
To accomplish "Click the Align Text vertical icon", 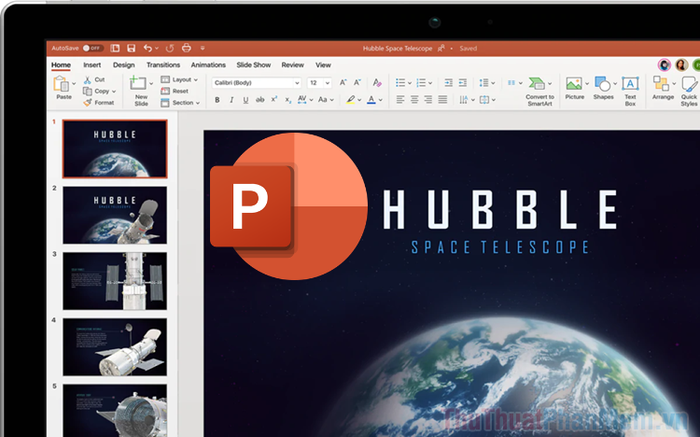I will [x=484, y=100].
